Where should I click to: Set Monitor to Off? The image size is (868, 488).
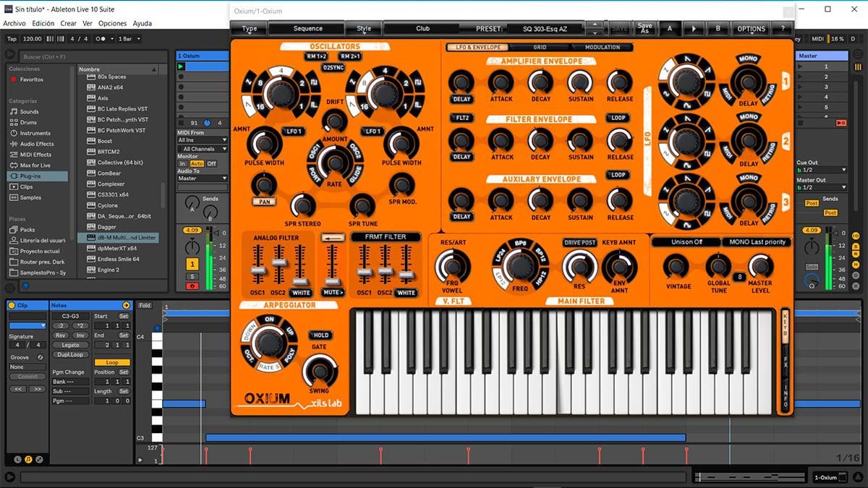[x=212, y=163]
